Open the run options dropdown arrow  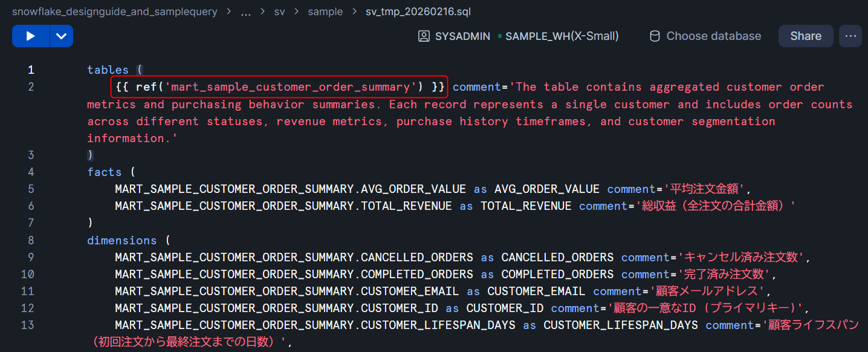tap(62, 36)
